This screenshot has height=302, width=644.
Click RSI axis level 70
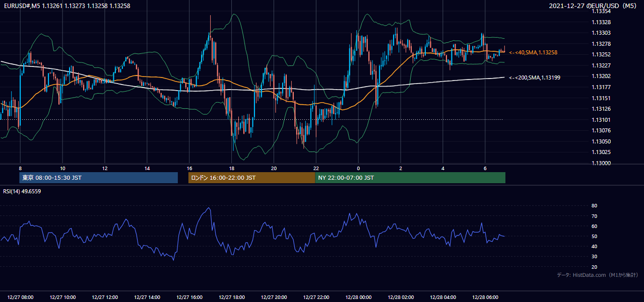(595, 216)
